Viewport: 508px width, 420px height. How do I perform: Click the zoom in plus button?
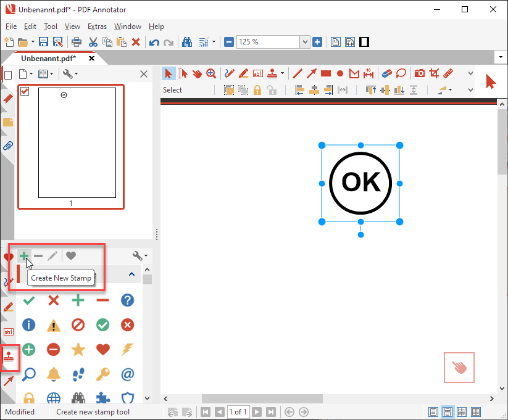317,42
